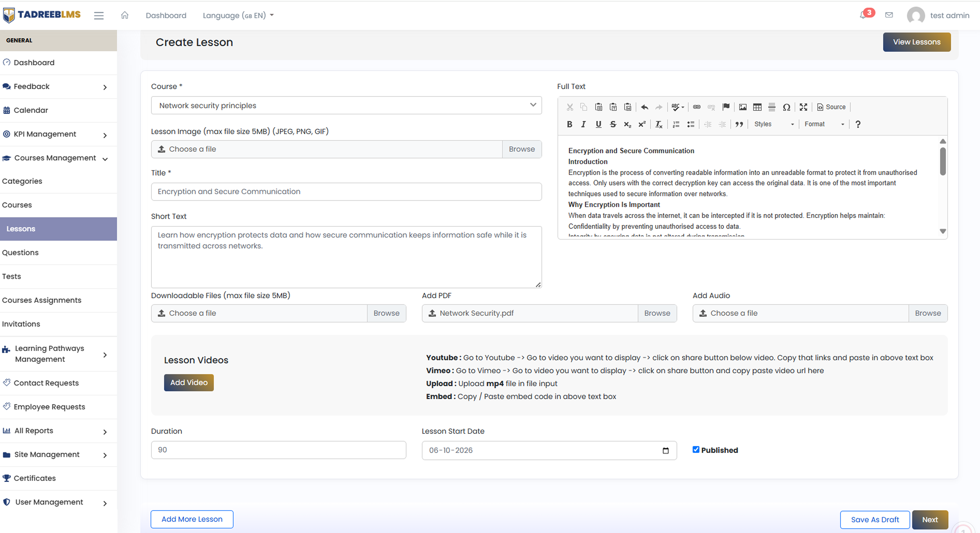Open Courses Assignments in the sidebar

click(x=58, y=301)
